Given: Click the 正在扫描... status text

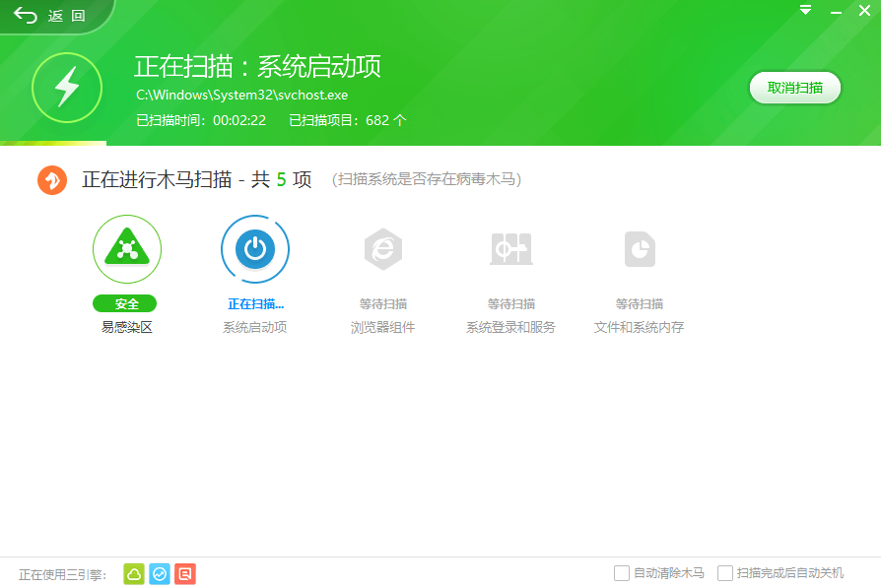Looking at the screenshot, I should pyautogui.click(x=255, y=304).
